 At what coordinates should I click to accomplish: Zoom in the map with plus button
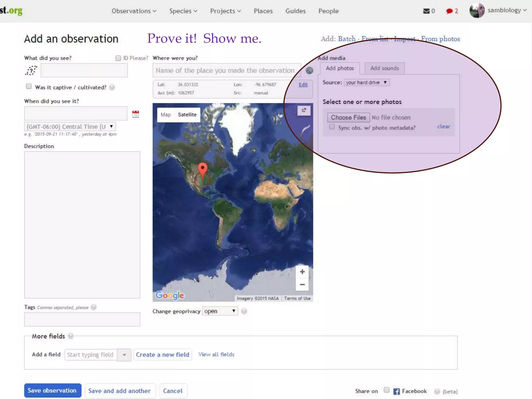302,272
